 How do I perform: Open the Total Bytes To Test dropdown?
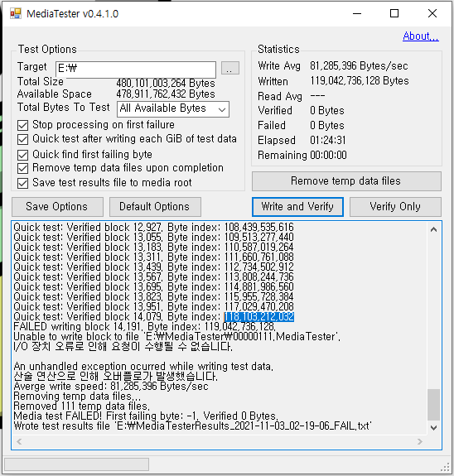(x=173, y=109)
